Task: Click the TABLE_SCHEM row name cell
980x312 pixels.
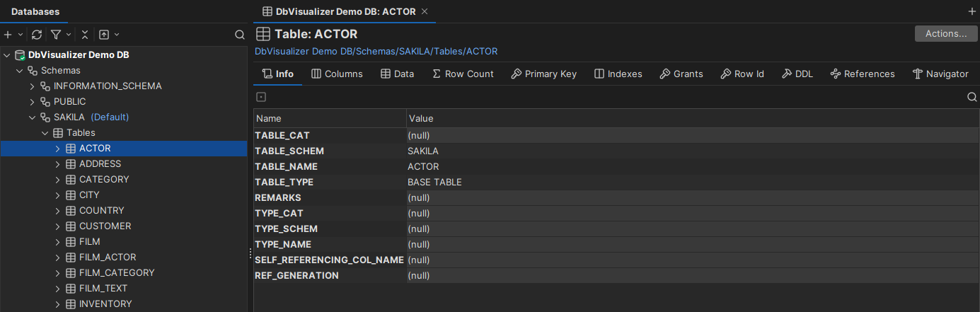Action: tap(330, 151)
